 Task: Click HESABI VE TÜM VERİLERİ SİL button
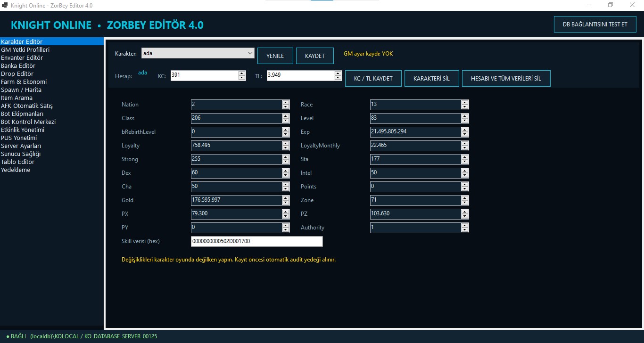[x=506, y=79]
